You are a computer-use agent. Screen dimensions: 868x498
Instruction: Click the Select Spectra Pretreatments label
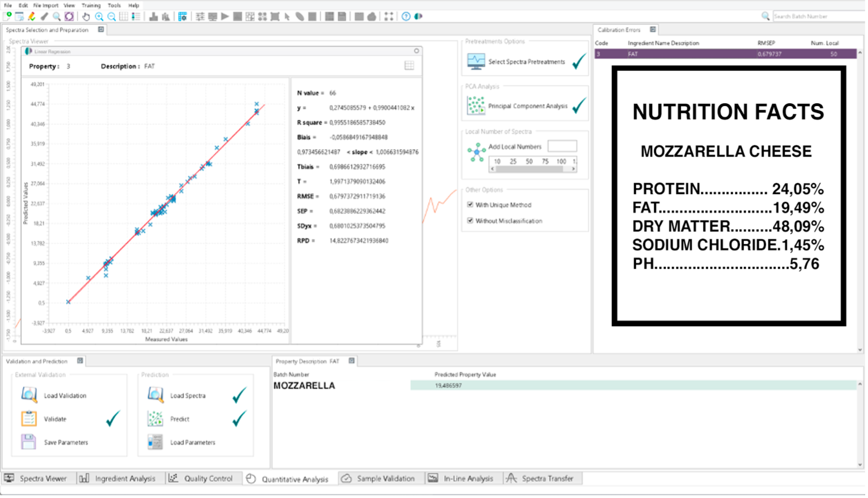527,62
